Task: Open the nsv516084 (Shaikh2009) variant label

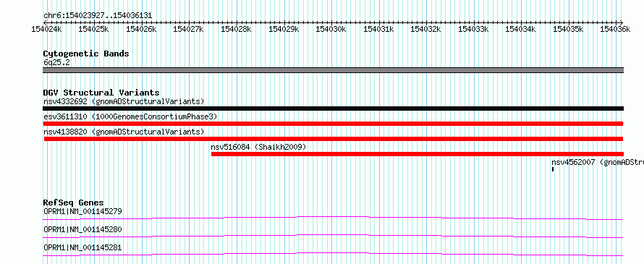Action: click(x=259, y=147)
